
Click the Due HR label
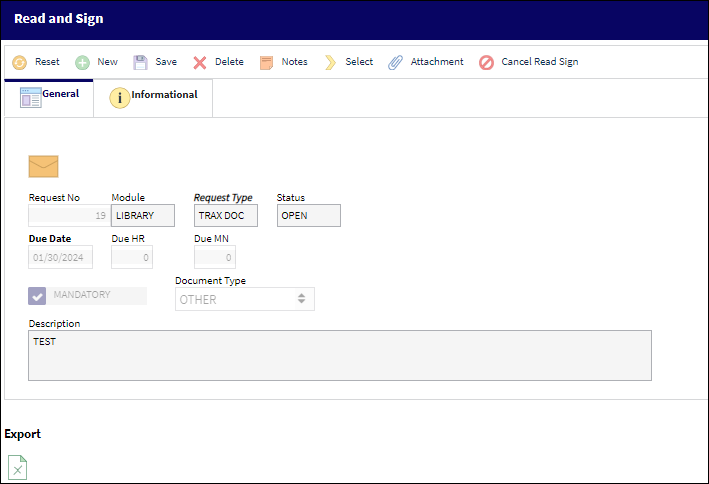pos(128,239)
